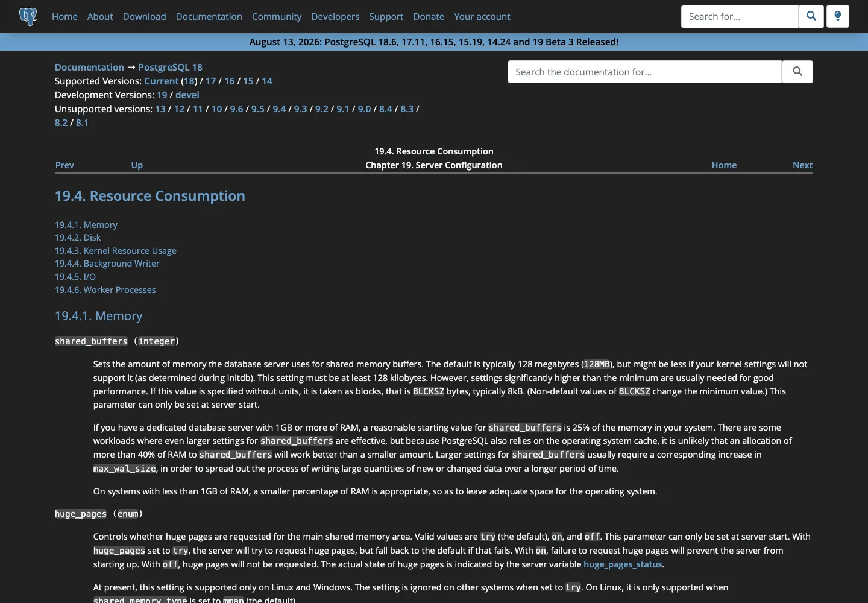Image resolution: width=868 pixels, height=603 pixels.
Task: Open unsupported version 8.3
Action: pyautogui.click(x=407, y=109)
